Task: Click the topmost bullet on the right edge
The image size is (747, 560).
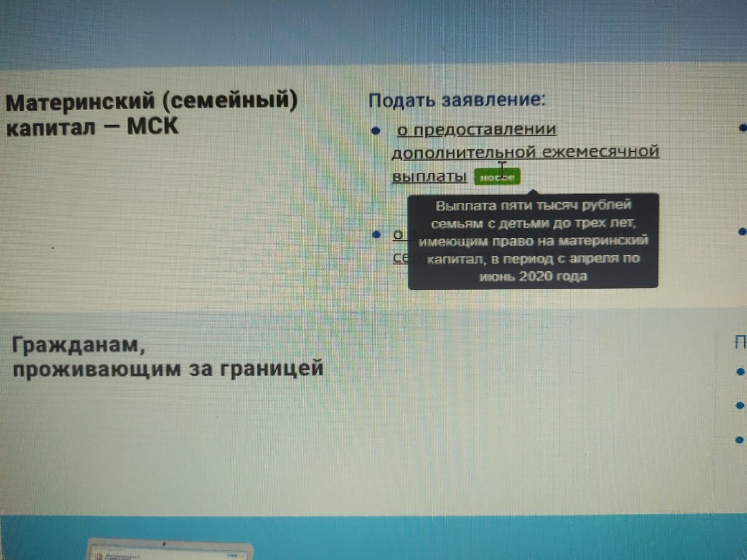Action: pos(741,129)
